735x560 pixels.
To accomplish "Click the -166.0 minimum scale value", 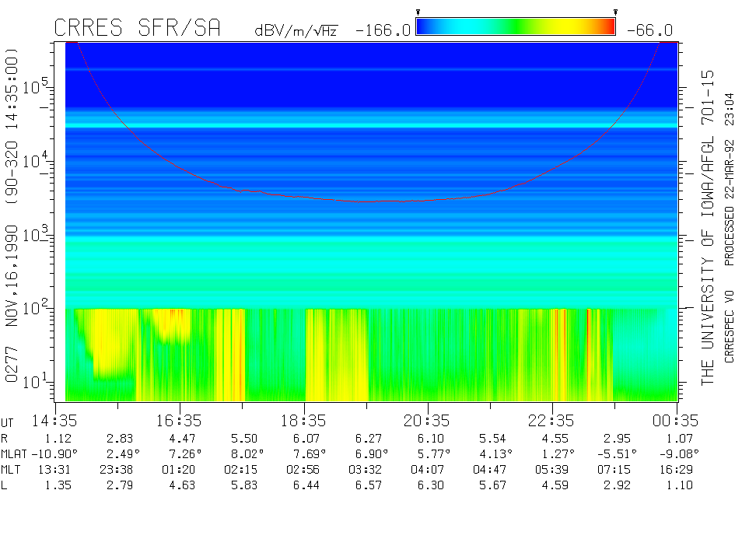I will click(x=382, y=30).
